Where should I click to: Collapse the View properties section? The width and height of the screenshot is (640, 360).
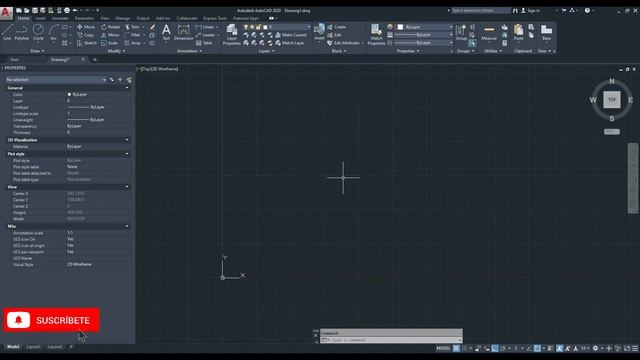click(127, 187)
